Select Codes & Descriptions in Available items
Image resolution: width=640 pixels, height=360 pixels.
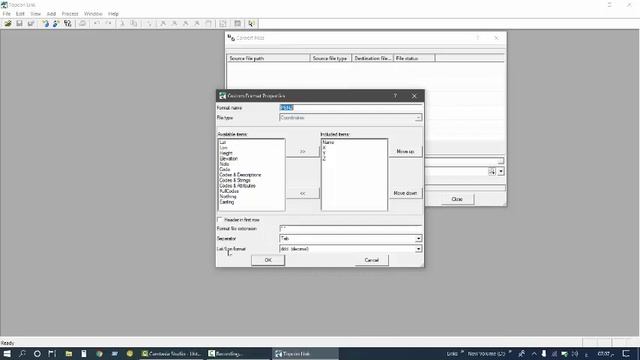[x=240, y=175]
